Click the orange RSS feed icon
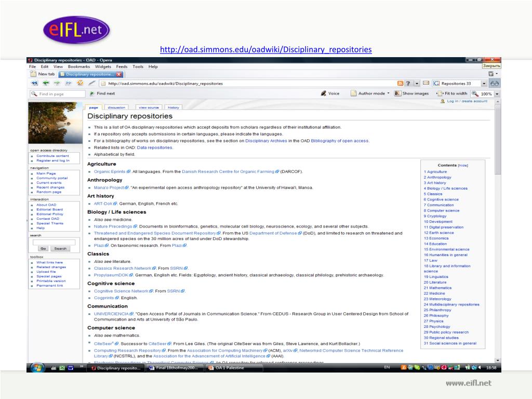532x399 pixels. 401,84
